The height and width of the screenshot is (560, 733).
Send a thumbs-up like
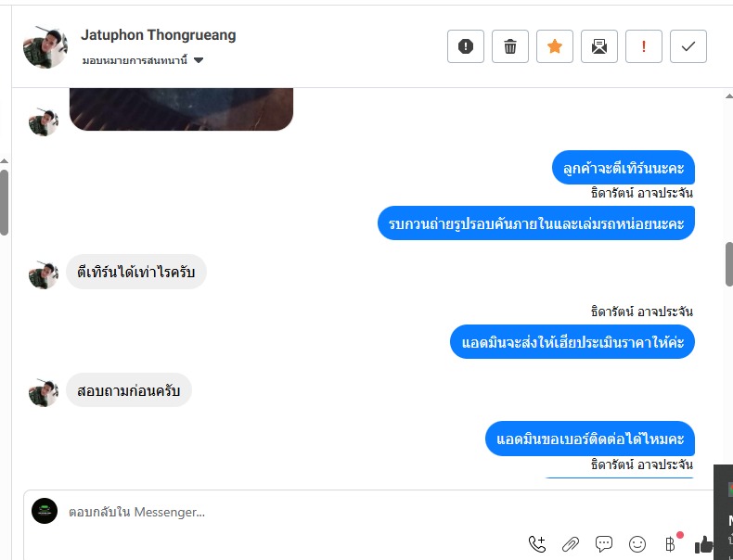(x=703, y=544)
